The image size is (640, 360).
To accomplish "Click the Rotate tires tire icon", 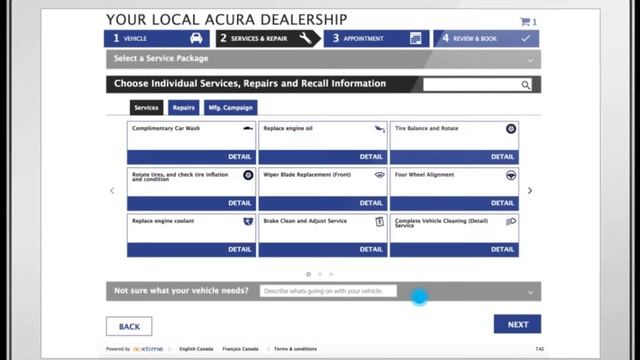I will 248,175.
